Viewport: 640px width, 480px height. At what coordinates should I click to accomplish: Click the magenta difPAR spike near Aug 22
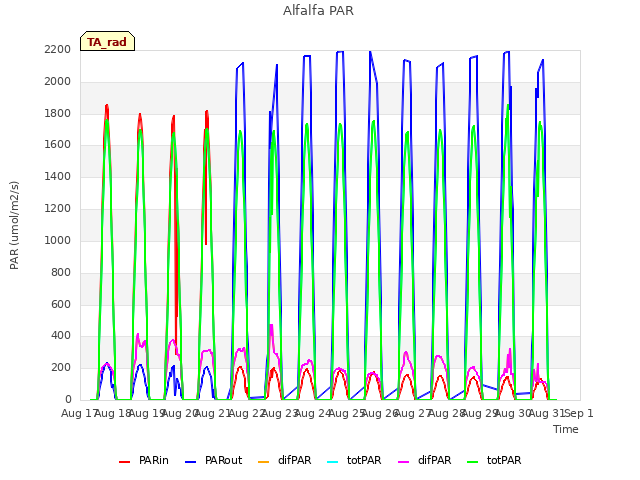pos(271,325)
